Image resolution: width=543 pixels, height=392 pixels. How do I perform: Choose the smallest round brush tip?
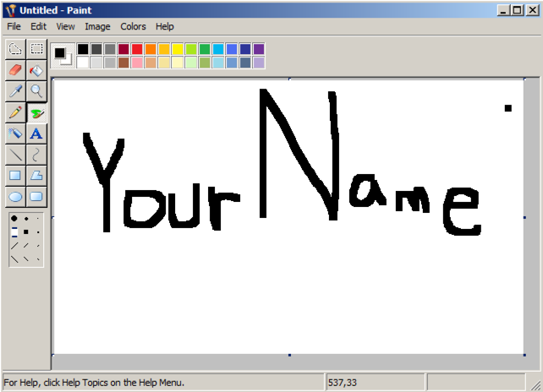38,219
